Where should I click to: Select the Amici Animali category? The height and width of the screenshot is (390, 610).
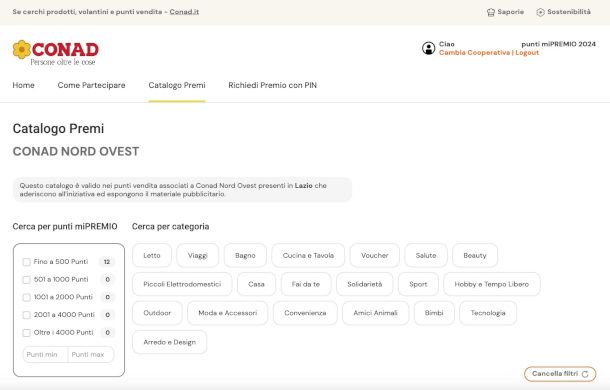[x=375, y=313]
